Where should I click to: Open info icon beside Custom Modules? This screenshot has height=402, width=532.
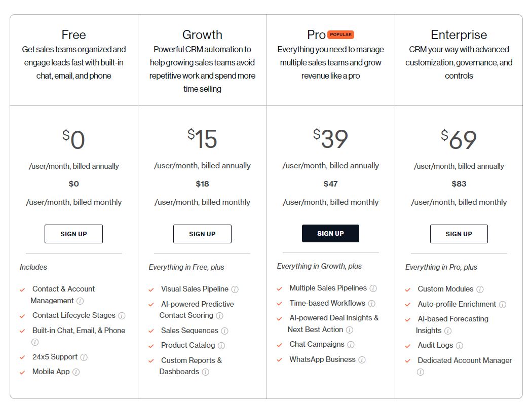(x=480, y=289)
